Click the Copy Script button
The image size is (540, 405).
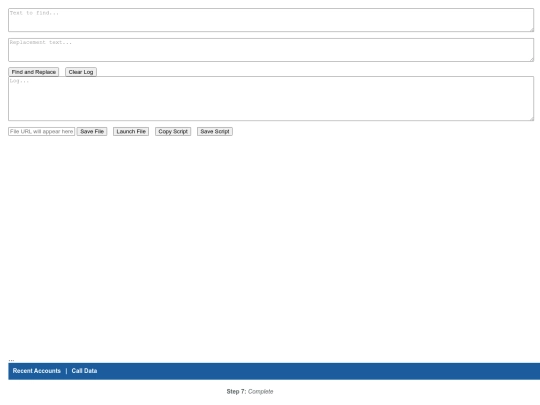[x=173, y=132]
